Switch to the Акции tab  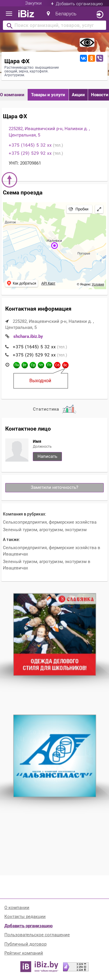[x=78, y=95]
